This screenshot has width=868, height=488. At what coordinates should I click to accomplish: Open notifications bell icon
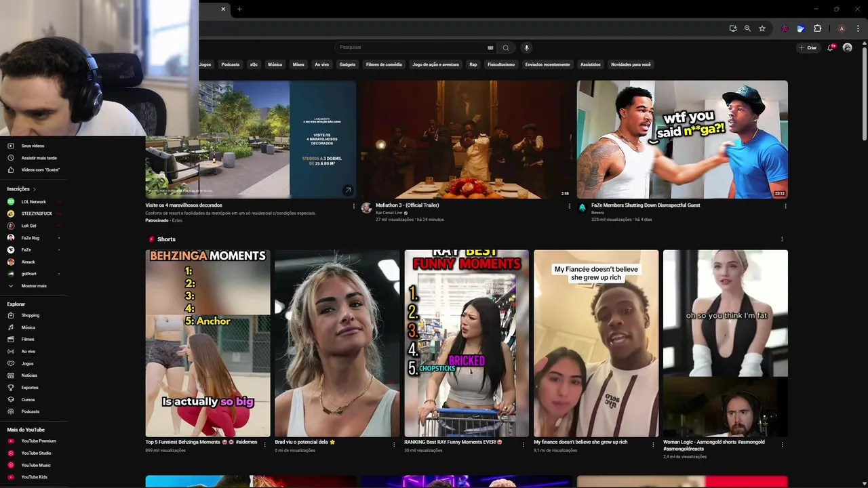click(831, 47)
